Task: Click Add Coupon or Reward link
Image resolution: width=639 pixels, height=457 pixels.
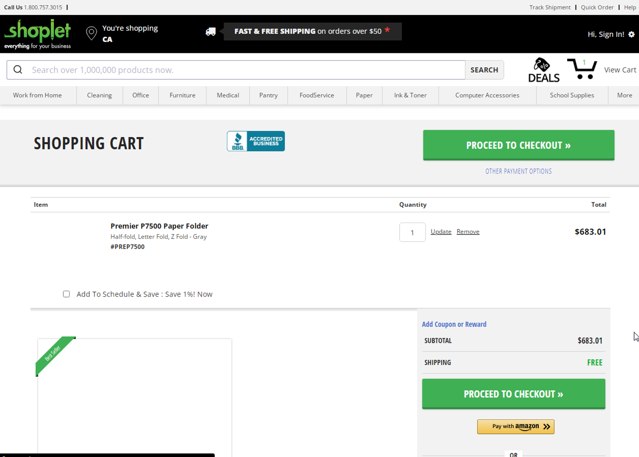Action: (454, 324)
